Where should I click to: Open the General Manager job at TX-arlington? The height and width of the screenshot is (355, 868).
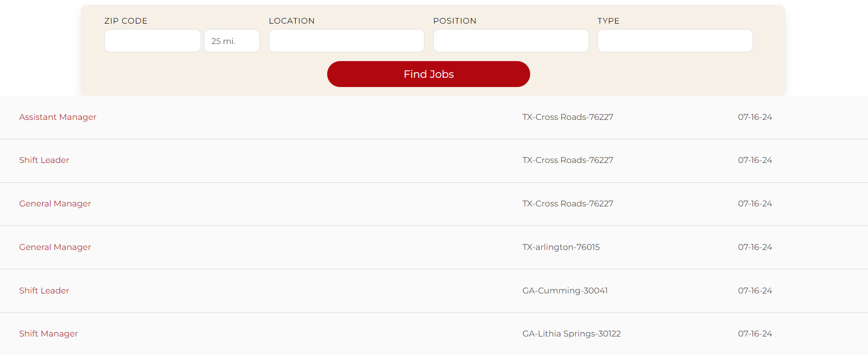click(55, 247)
